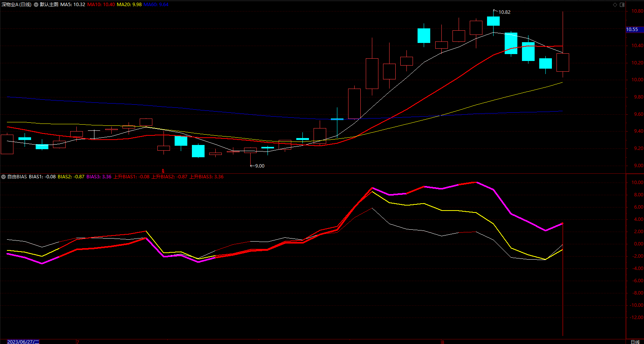Click the month 8 marker on the time axis
The width and height of the screenshot is (644, 344).
pos(443,342)
